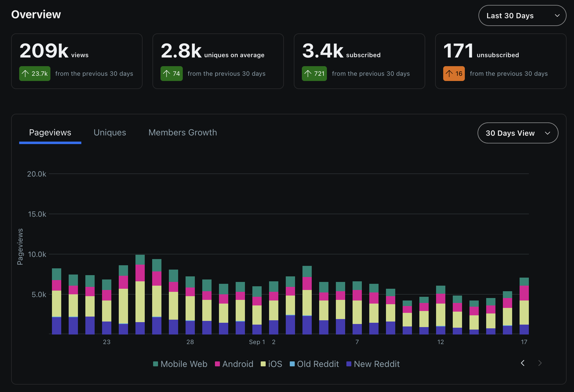Viewport: 574px width, 392px height.
Task: Expand the 30 Days View dropdown
Action: [518, 133]
